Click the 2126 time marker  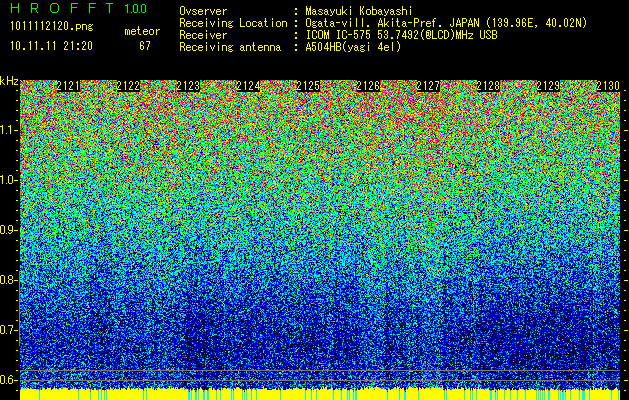368,86
